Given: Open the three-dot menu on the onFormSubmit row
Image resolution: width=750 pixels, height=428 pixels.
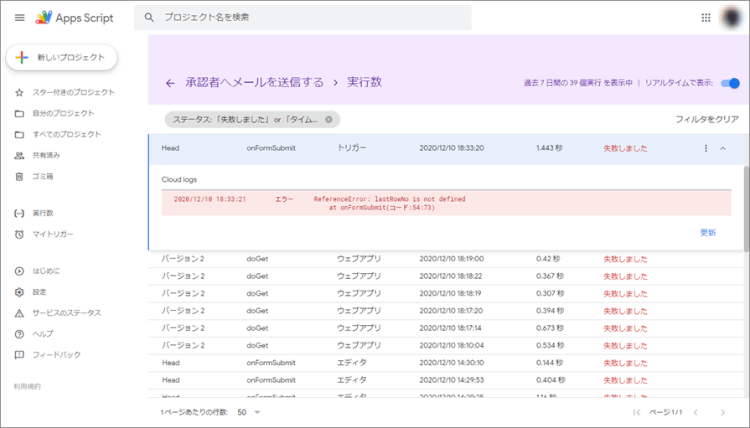Looking at the screenshot, I should click(x=706, y=148).
